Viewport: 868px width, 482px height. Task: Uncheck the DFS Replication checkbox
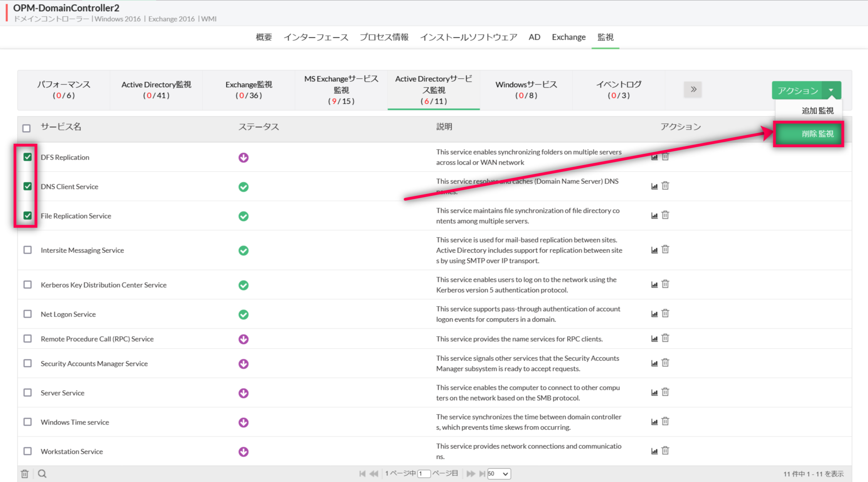pyautogui.click(x=27, y=157)
